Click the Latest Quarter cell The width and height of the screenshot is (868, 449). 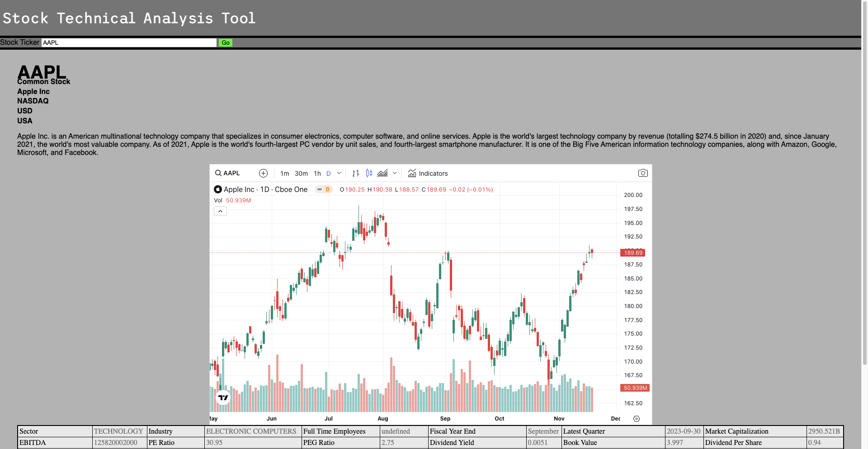pos(613,431)
